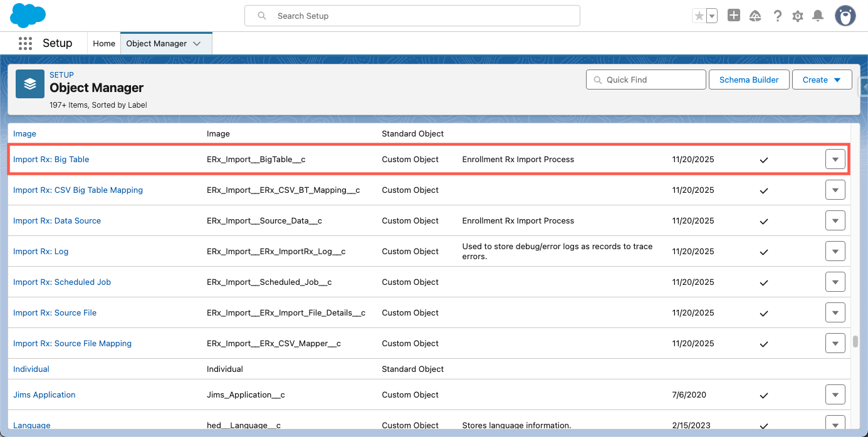Open the Import Rx: Data Source link
The width and height of the screenshot is (868, 437).
[57, 220]
